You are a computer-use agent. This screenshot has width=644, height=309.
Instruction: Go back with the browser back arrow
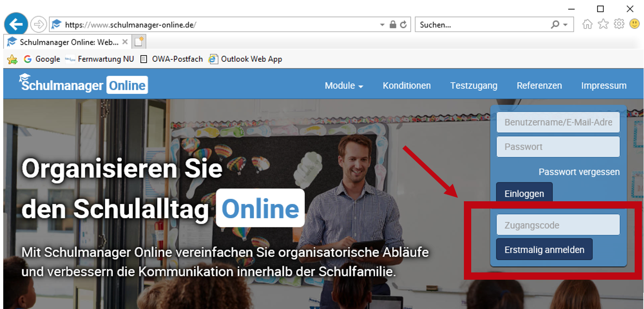(x=16, y=24)
